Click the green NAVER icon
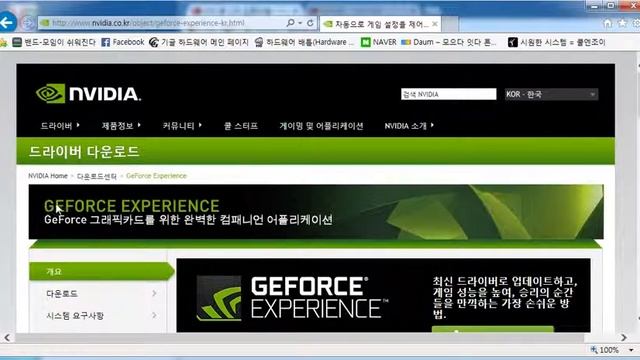Image resolution: width=640 pixels, height=360 pixels. [365, 42]
